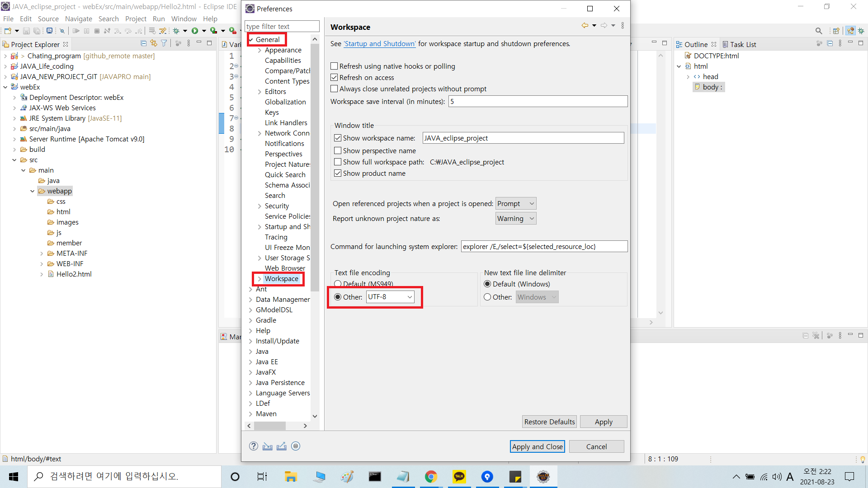Enable Refresh using native hooks or polling
868x488 pixels.
pos(334,66)
